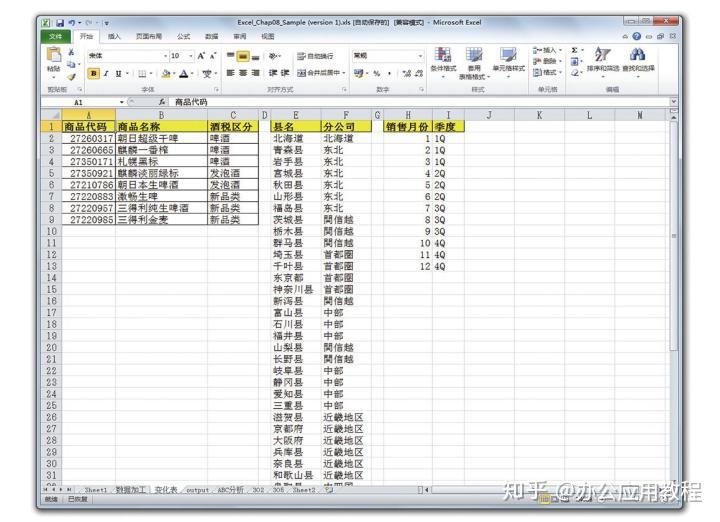Toggle Underline formatting button
This screenshot has height=522, width=720.
tap(118, 73)
